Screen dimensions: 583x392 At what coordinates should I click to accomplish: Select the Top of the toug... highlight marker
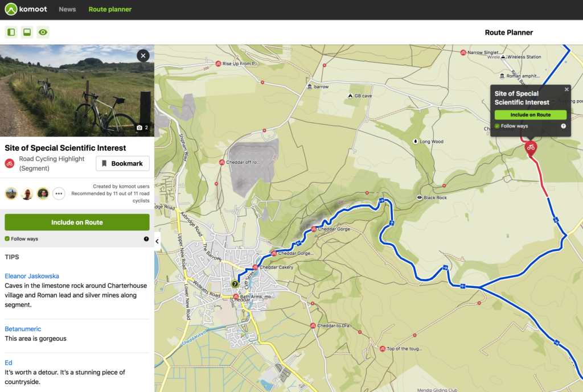click(x=383, y=349)
